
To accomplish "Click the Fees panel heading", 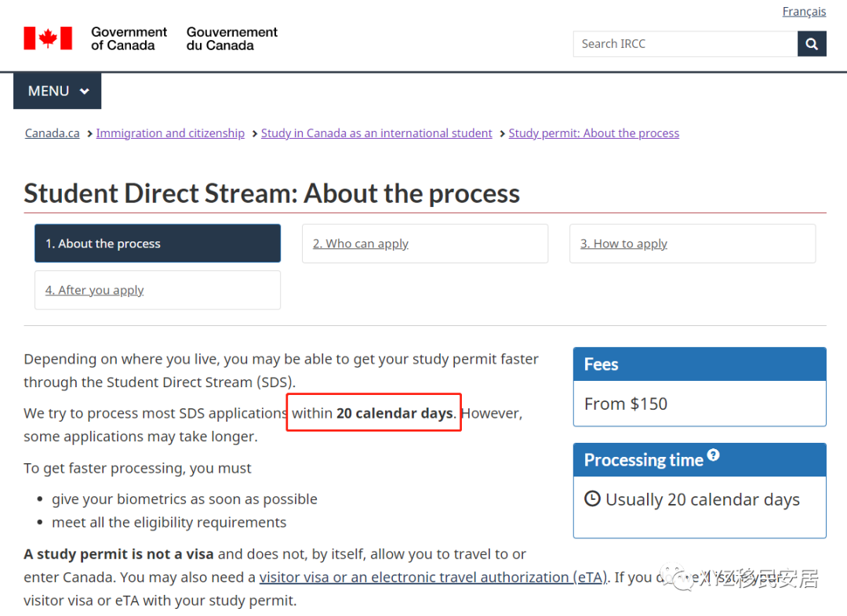I will [700, 364].
